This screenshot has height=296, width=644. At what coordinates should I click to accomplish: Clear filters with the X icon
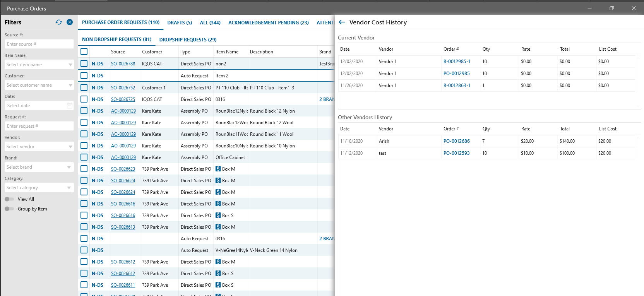point(70,22)
